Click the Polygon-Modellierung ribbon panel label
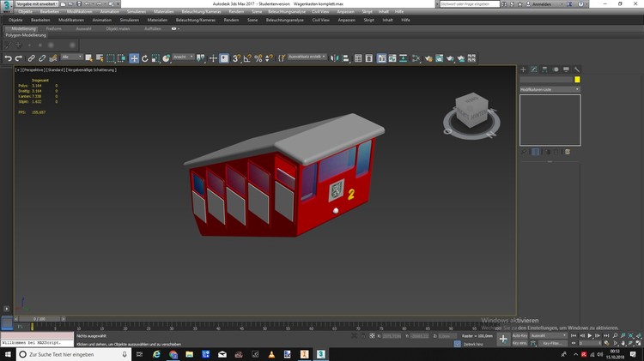644x361 pixels. [26, 35]
